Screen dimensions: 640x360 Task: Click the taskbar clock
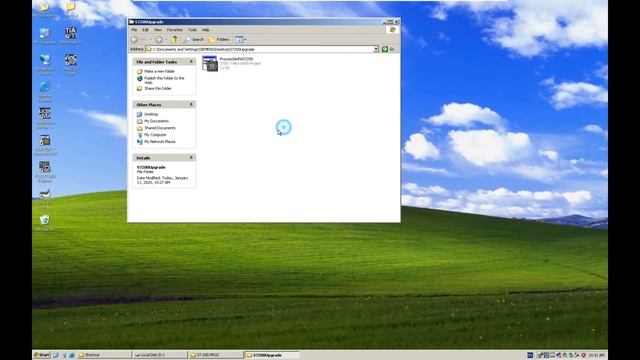(596, 355)
